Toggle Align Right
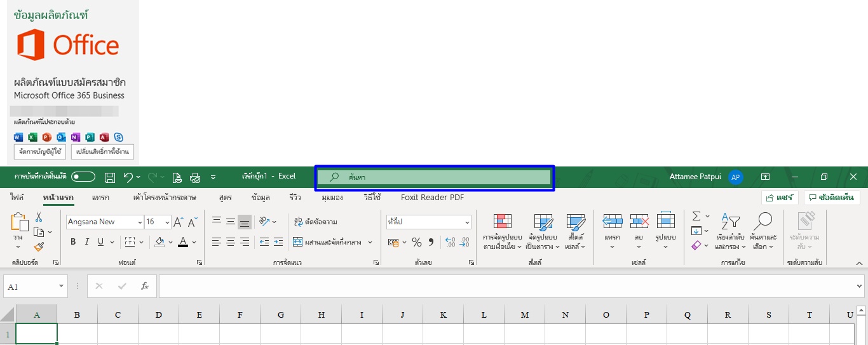The height and width of the screenshot is (345, 868). pyautogui.click(x=245, y=242)
